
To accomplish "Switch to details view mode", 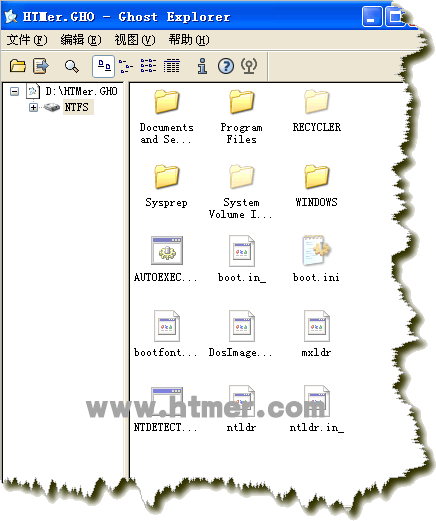I will pyautogui.click(x=172, y=66).
